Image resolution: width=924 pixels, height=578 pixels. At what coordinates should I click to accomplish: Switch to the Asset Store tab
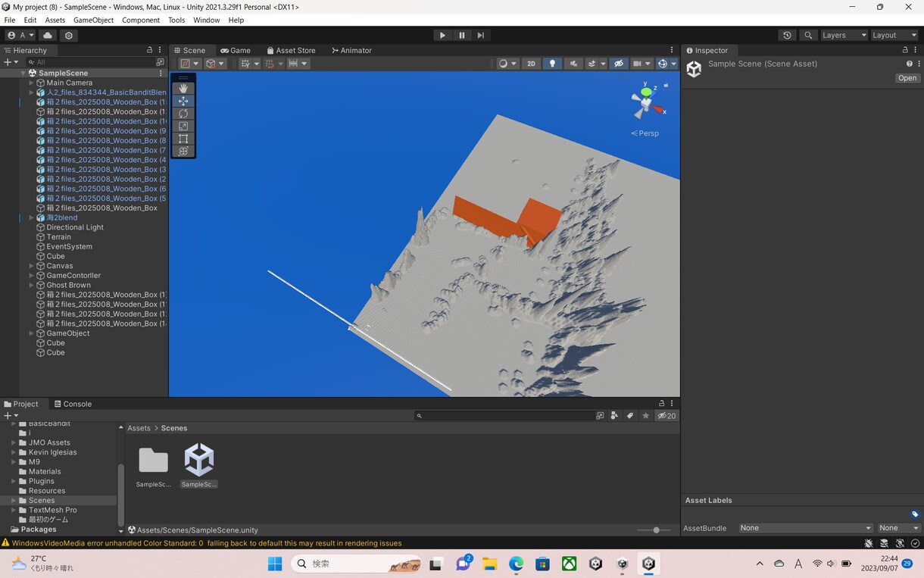(x=291, y=51)
